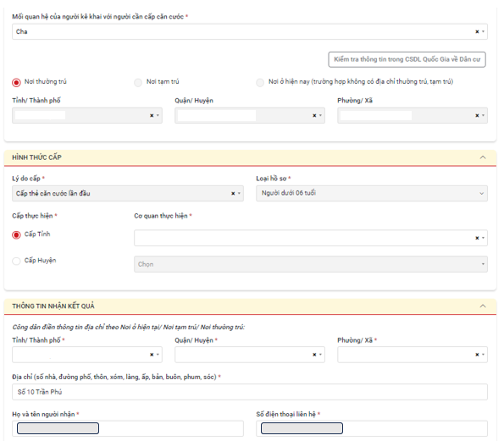Clear the permanent-residence Phường/Xã value
This screenshot has width=504, height=441.
click(x=477, y=115)
